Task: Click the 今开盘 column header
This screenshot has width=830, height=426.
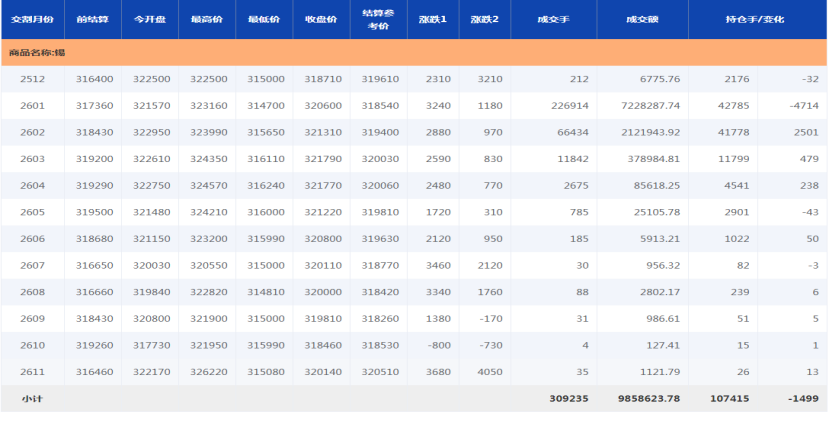Action: (150, 19)
